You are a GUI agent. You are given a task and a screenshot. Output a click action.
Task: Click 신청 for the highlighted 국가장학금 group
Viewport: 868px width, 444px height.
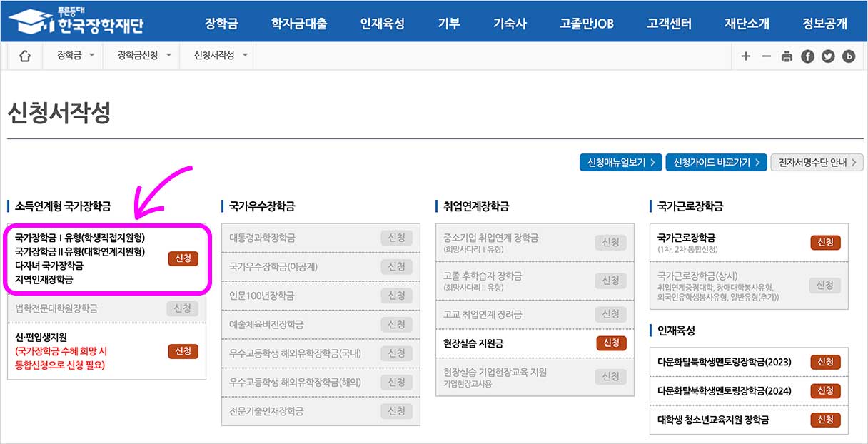pyautogui.click(x=183, y=258)
